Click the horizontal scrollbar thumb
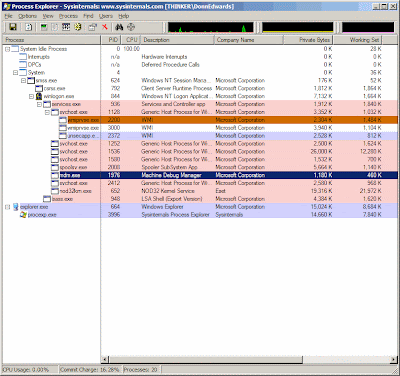400x376 pixels. tap(206, 360)
